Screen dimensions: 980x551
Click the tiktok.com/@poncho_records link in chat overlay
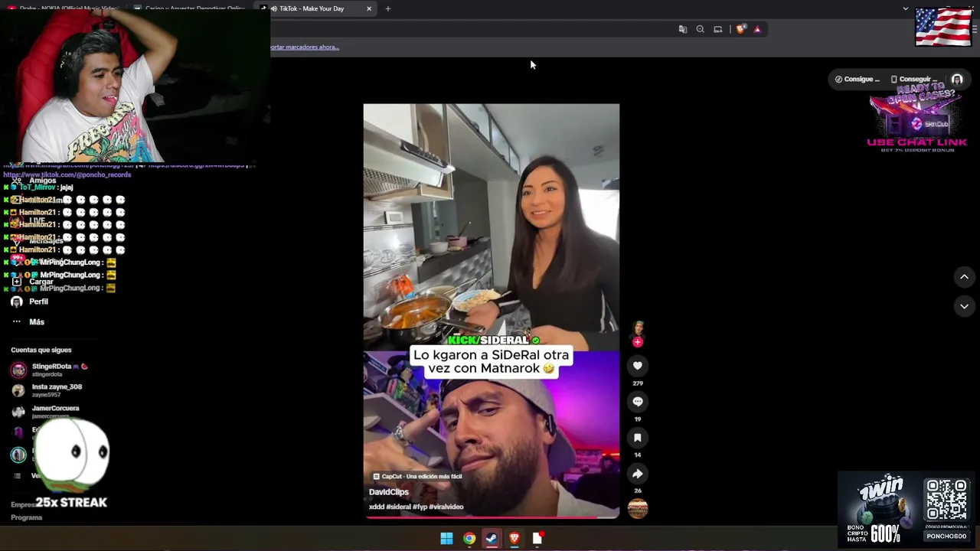[67, 174]
